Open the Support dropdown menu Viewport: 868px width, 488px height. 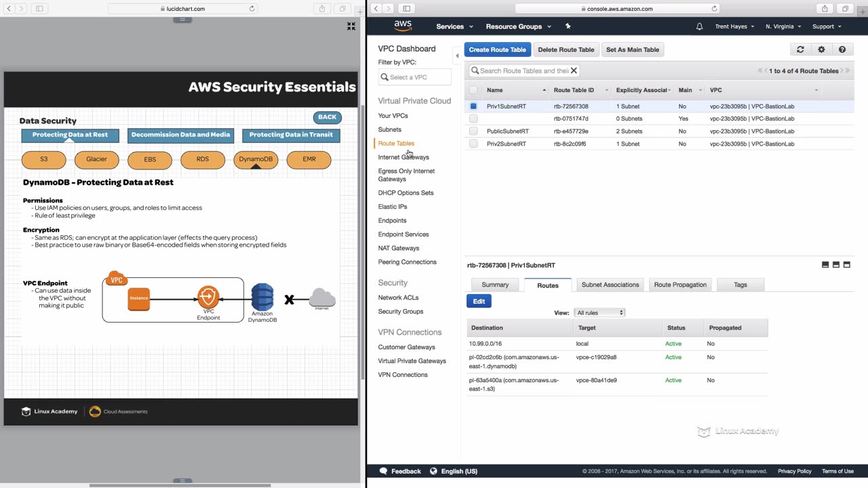(827, 26)
